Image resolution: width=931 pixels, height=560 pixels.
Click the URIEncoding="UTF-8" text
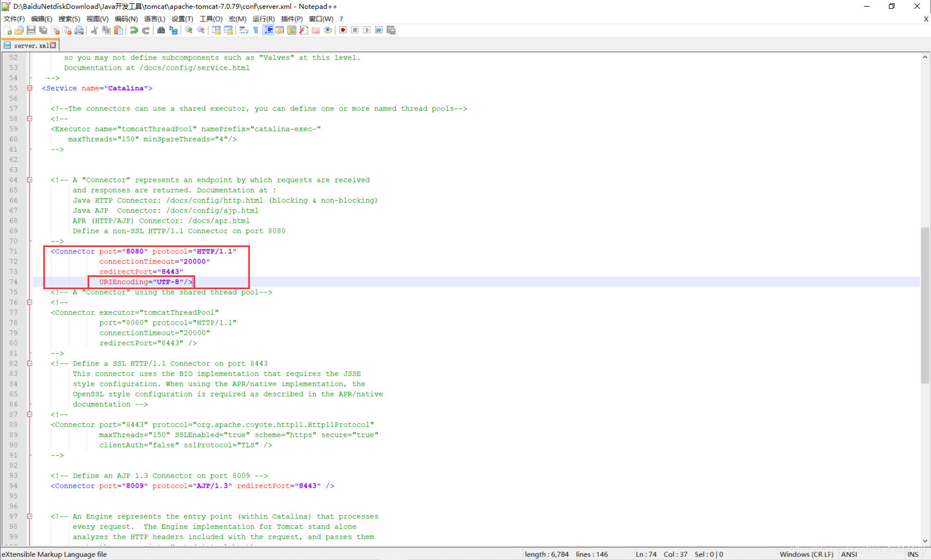click(x=141, y=282)
